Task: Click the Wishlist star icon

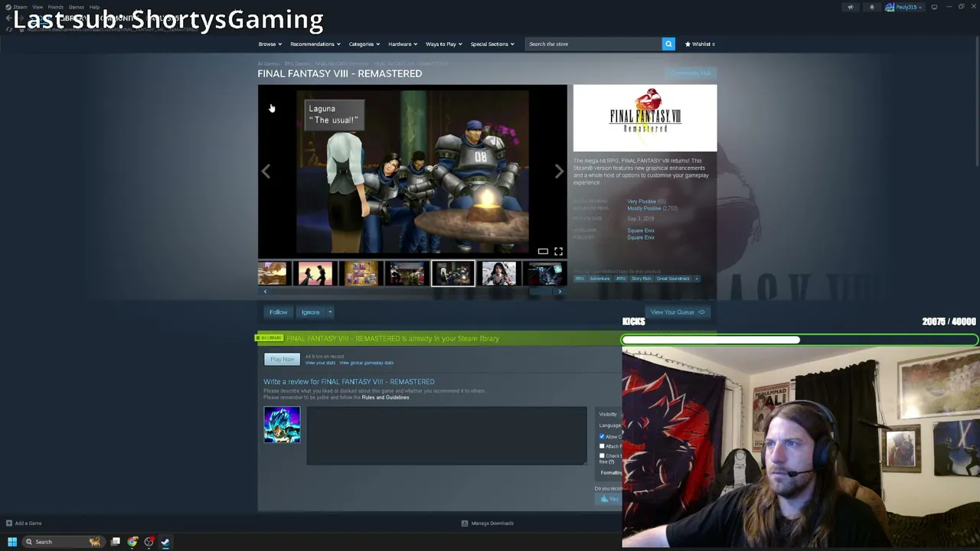Action: tap(688, 44)
